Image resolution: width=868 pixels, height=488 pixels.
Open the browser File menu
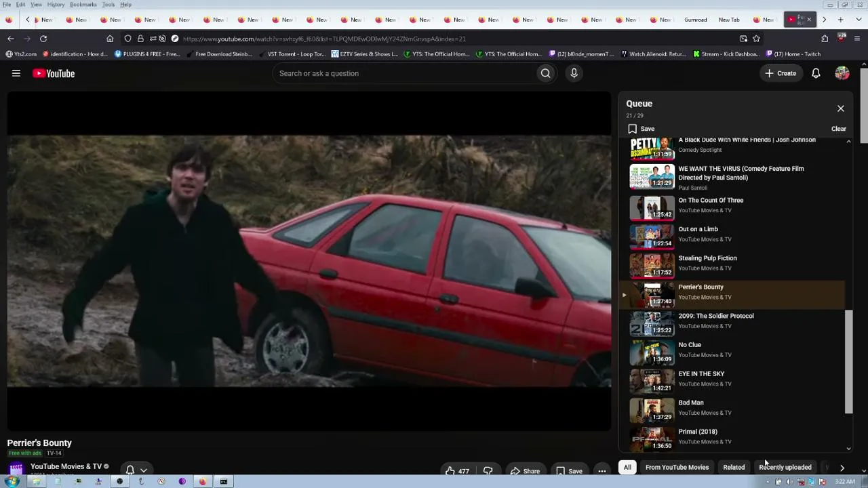[x=7, y=5]
